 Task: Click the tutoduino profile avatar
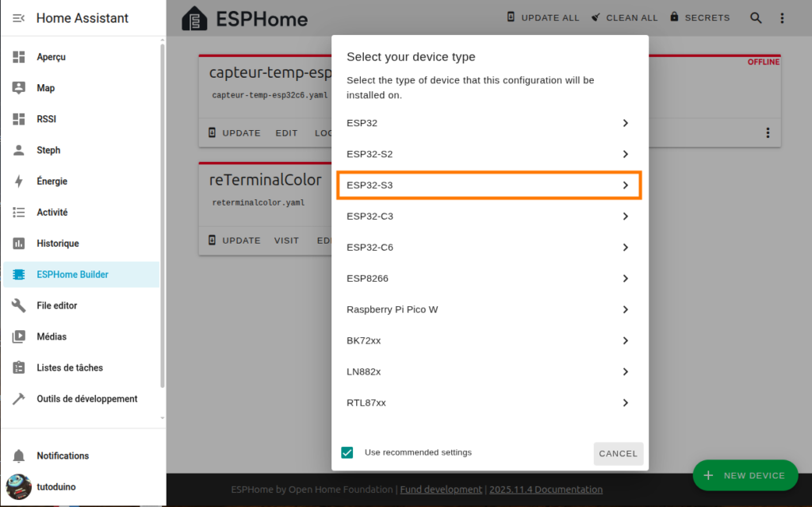(18, 486)
